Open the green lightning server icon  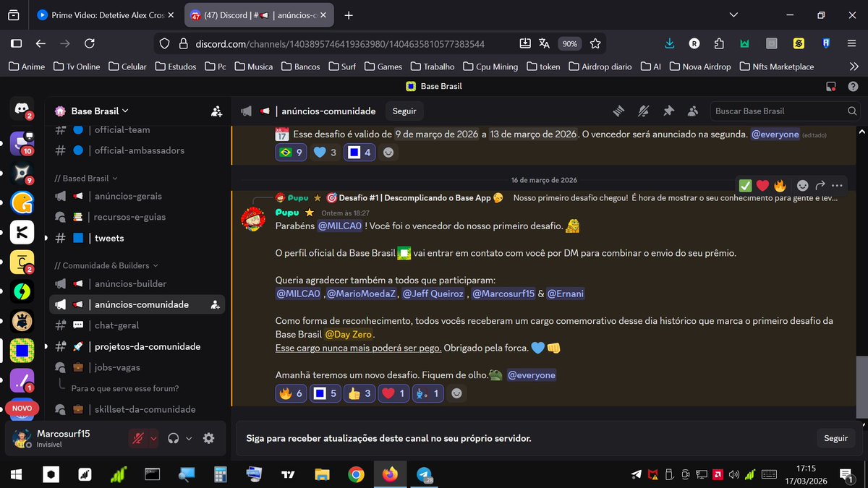(22, 291)
